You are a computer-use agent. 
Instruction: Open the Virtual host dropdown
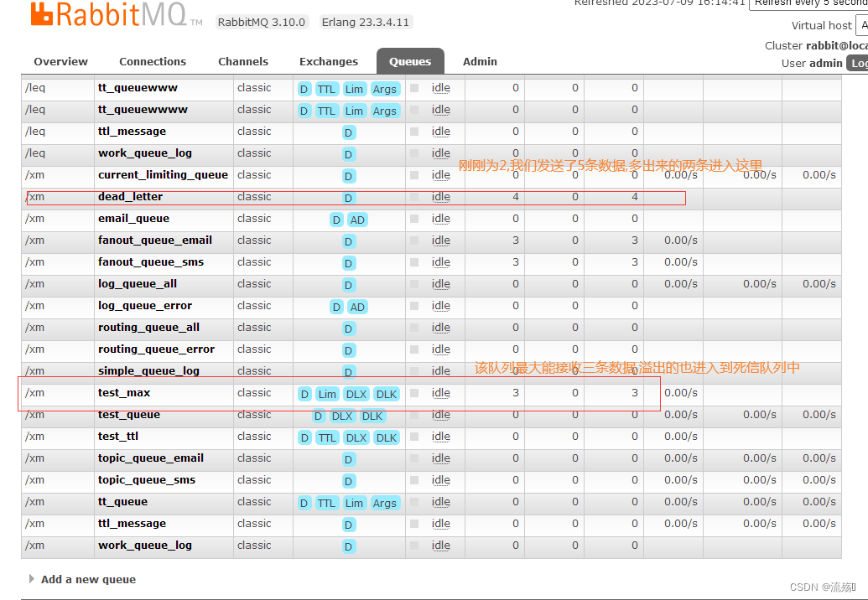click(863, 25)
